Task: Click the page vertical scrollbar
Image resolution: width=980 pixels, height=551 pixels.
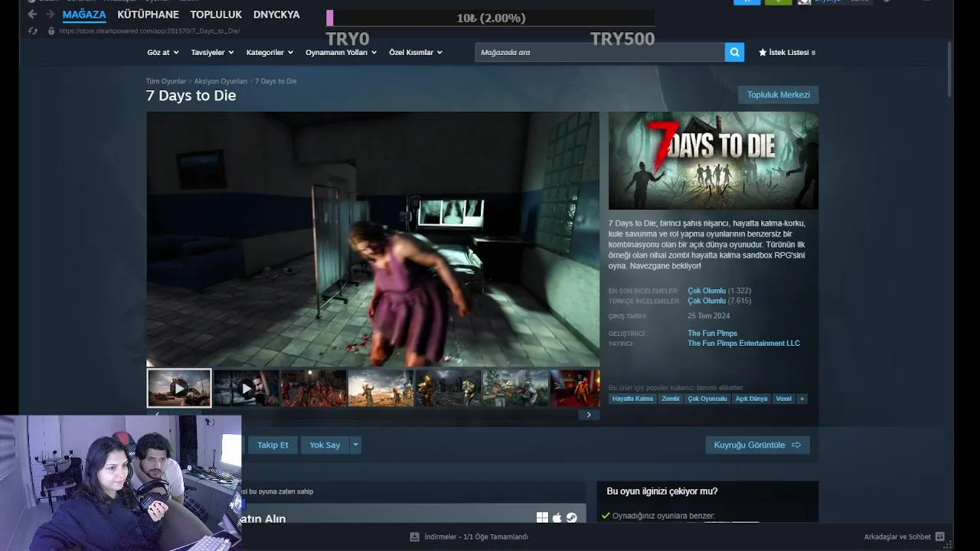Action: [x=949, y=69]
